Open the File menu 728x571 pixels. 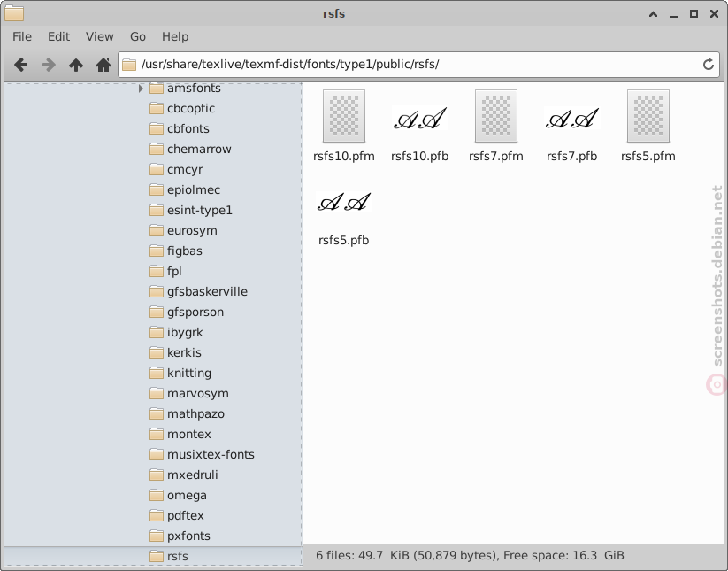[22, 36]
